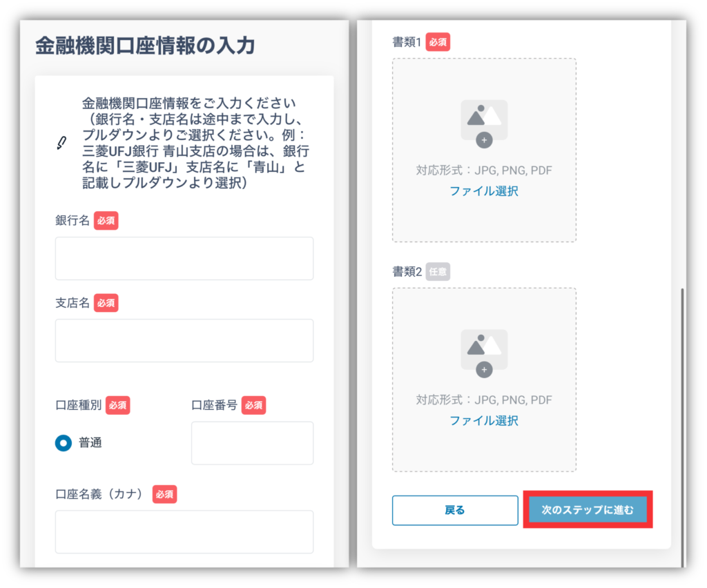Click ファイル選択 link under 書類1

484,191
